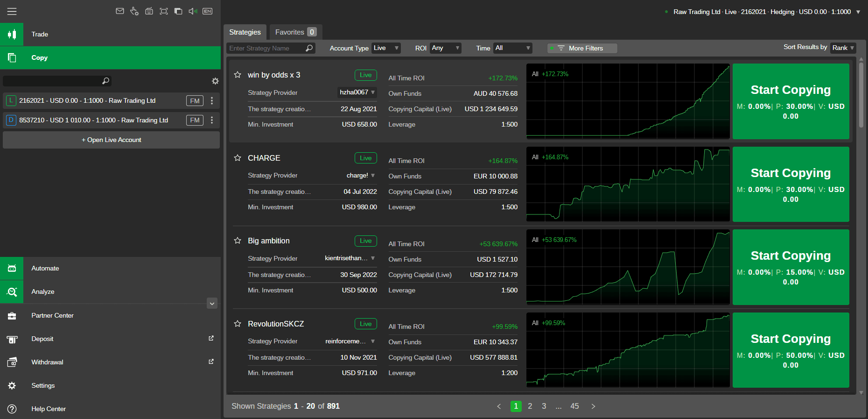The image size is (868, 419).
Task: Open three-dot menu for account 2162021
Action: coord(212,101)
